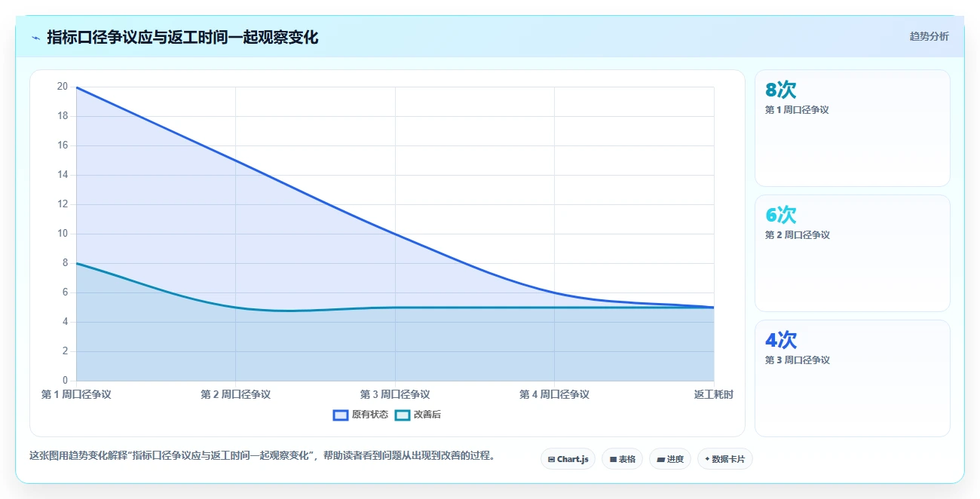Click the 改善后 teal legend swatch
Screen dimensions: 980x499
pyautogui.click(x=403, y=415)
